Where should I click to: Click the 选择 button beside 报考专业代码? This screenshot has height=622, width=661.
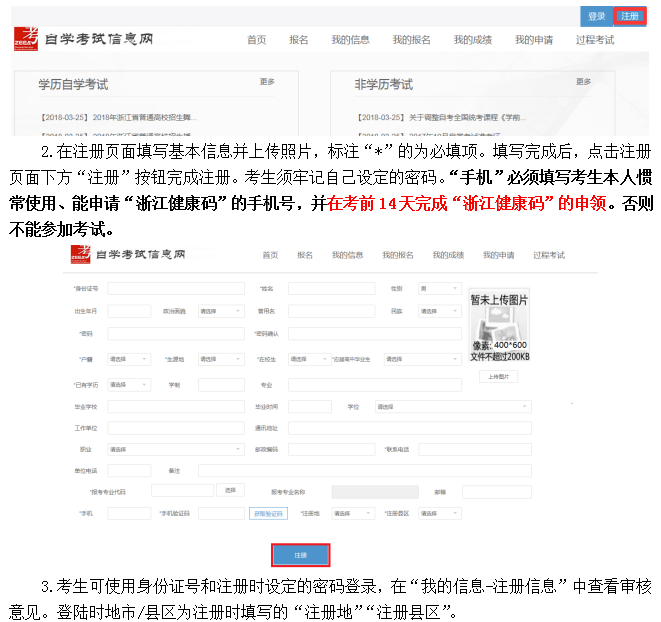pyautogui.click(x=230, y=490)
